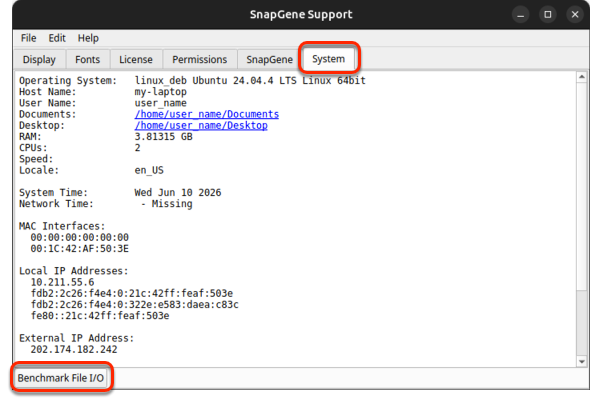Click the MAC address 00:00:00:00:00:00

[x=80, y=238]
